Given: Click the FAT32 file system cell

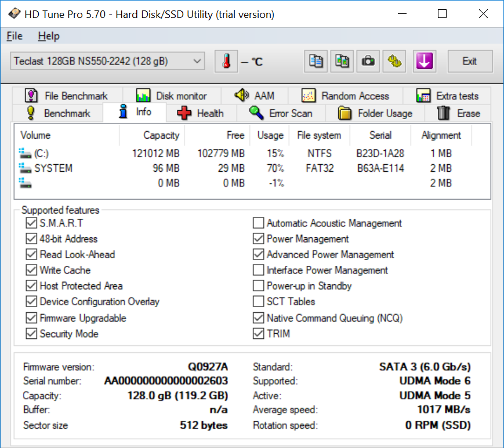Looking at the screenshot, I should pos(320,168).
